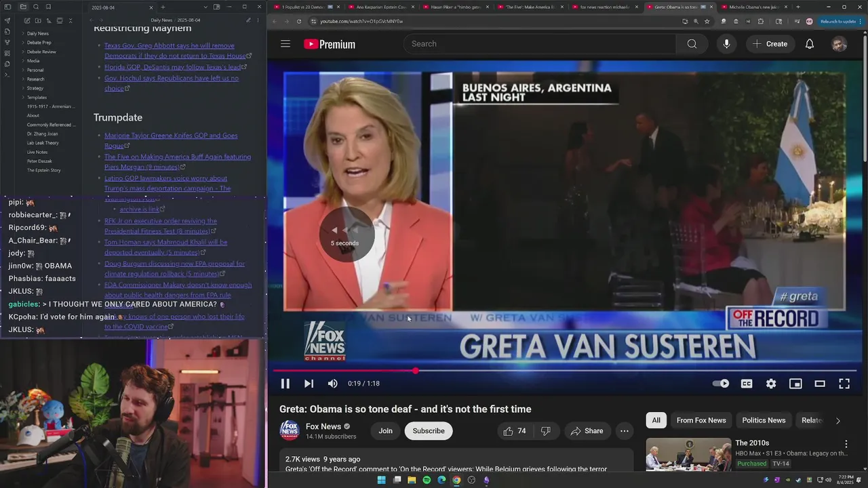Open Obsidian search panel
The height and width of the screenshot is (488, 868).
[x=36, y=7]
